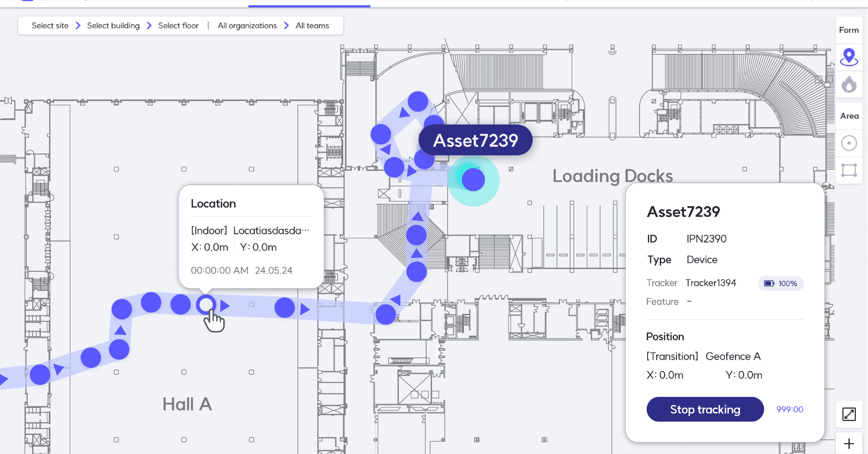Viewport: 868px width, 454px height.
Task: Select the circular area drawing tool
Action: click(x=848, y=143)
